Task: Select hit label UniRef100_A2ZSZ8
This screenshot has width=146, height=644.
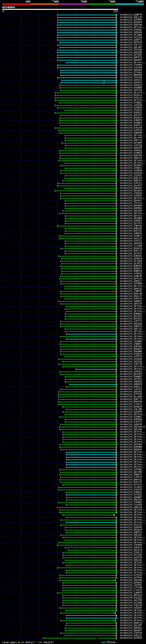Action: [131, 37]
